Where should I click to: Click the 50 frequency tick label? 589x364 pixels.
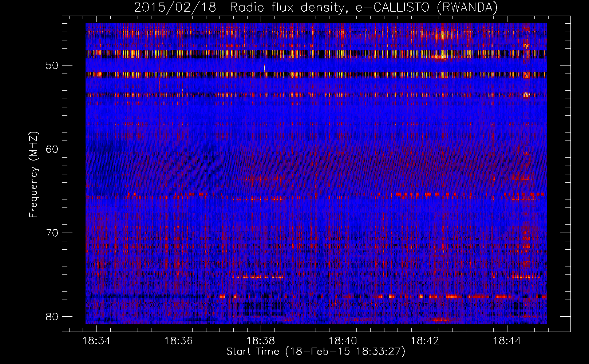(x=52, y=66)
